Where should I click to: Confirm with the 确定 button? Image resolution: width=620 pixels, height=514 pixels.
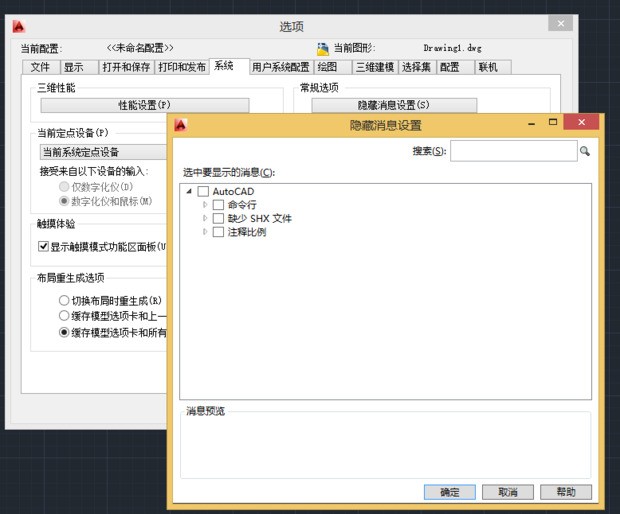click(x=450, y=492)
